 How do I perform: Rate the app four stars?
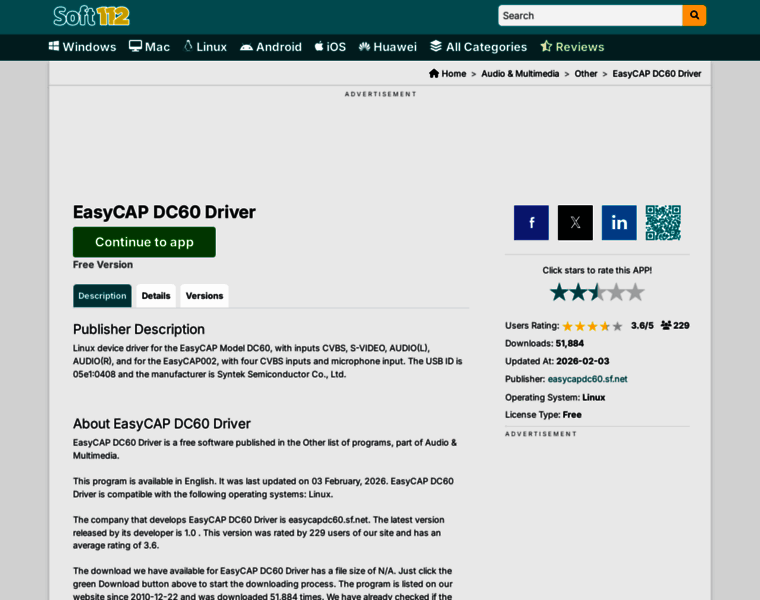pyautogui.click(x=616, y=292)
